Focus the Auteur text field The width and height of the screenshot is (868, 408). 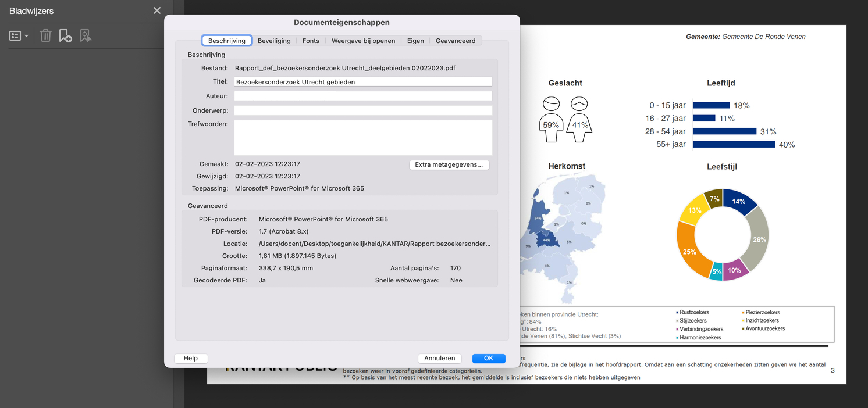tap(363, 96)
